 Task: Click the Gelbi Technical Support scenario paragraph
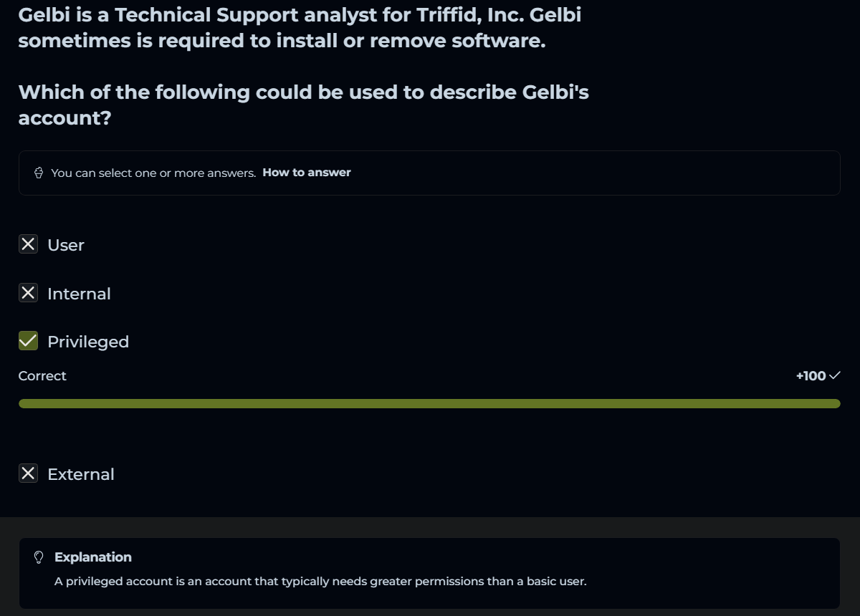click(x=300, y=27)
